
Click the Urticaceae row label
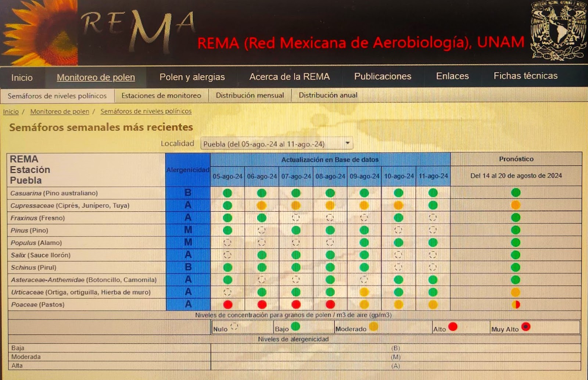coord(81,293)
